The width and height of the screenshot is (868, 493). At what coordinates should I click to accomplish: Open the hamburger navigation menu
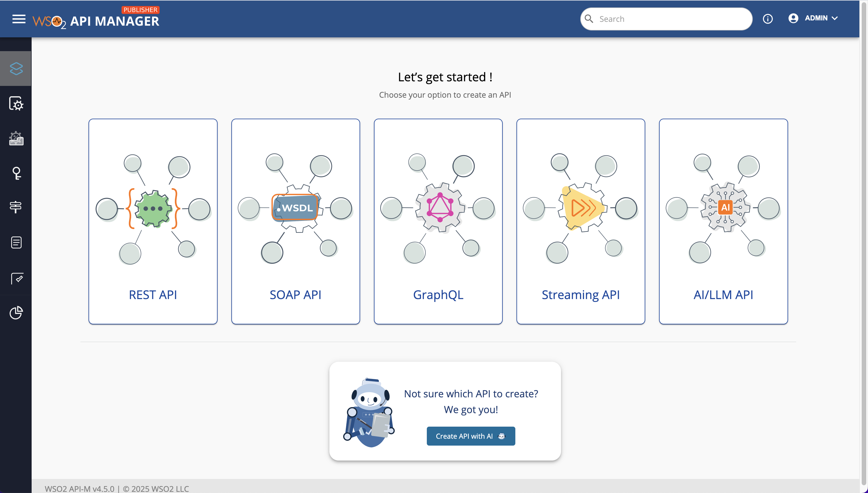19,19
